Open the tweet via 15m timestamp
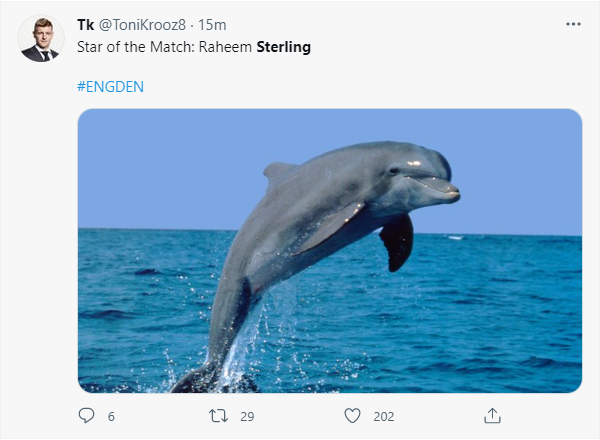Image resolution: width=600 pixels, height=440 pixels. (x=212, y=25)
